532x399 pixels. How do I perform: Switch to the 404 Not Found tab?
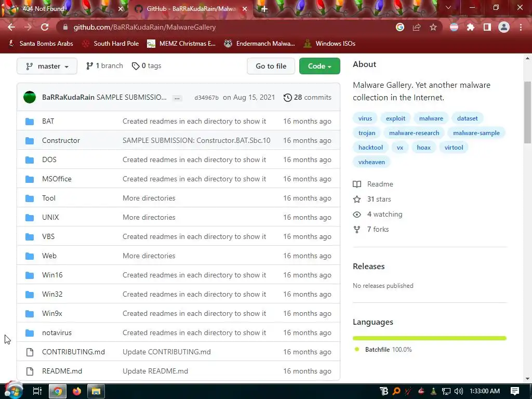64,9
